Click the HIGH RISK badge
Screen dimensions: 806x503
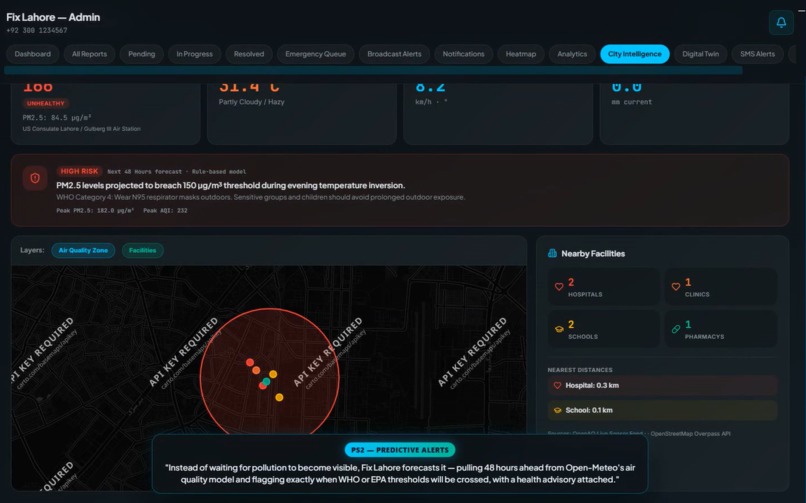[79, 171]
